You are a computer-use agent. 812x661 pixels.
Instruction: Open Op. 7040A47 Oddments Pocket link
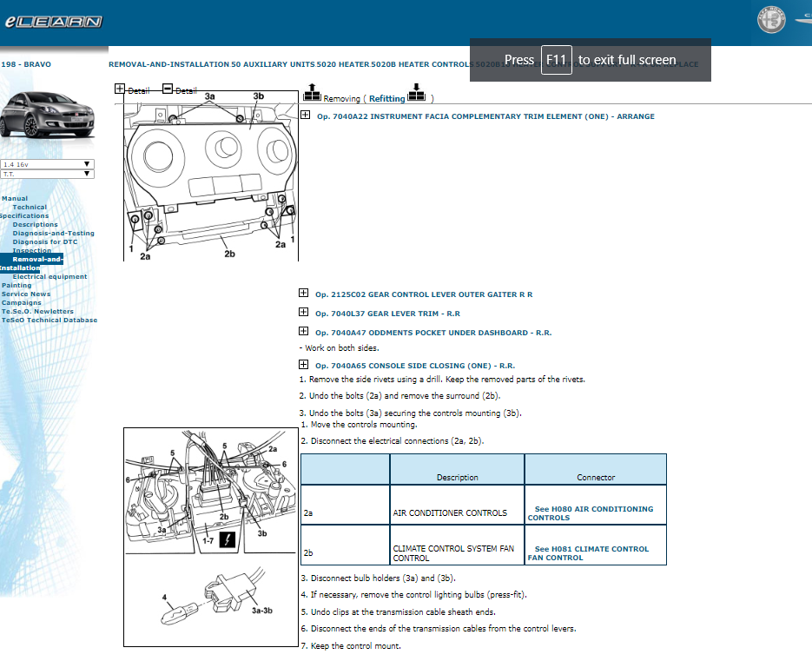[x=433, y=333]
